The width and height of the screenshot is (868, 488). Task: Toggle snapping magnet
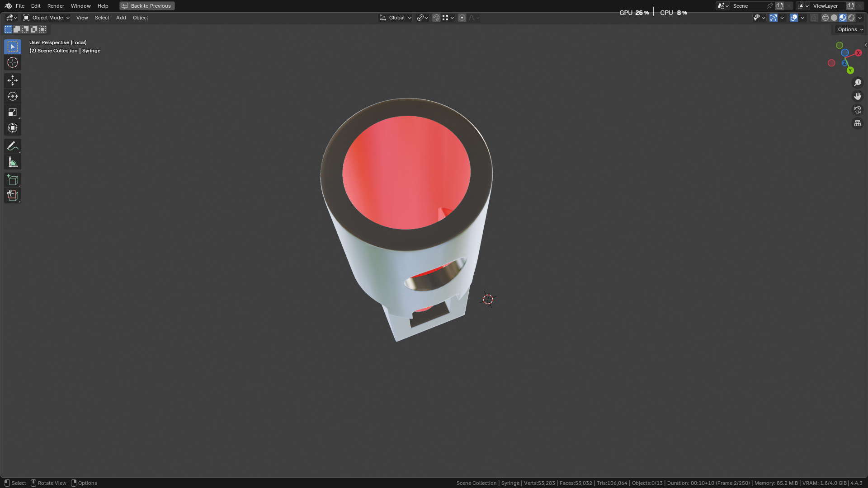436,18
